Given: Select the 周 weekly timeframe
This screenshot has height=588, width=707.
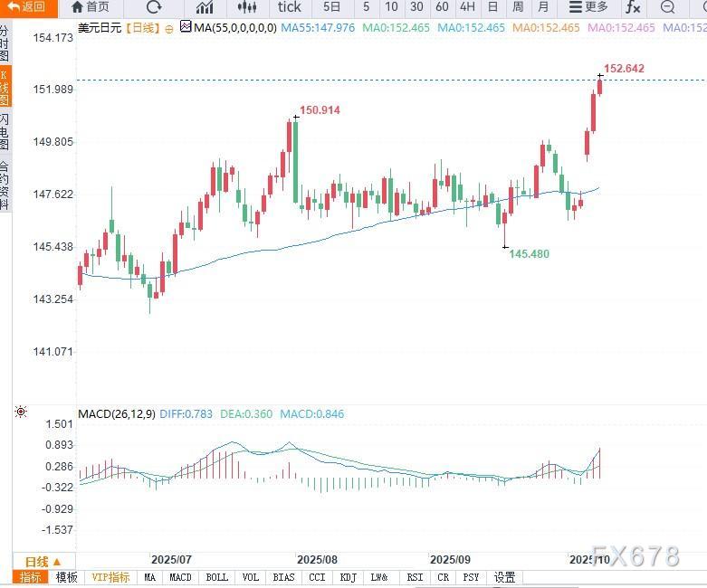Looking at the screenshot, I should [518, 7].
